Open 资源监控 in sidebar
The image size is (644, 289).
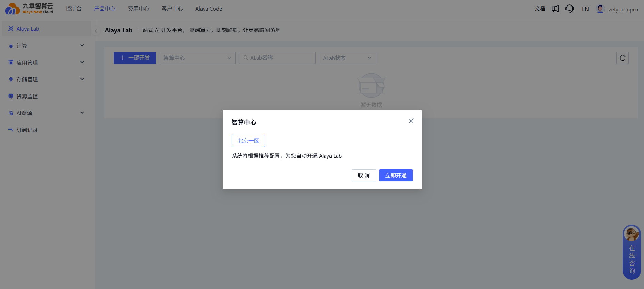pos(47,96)
